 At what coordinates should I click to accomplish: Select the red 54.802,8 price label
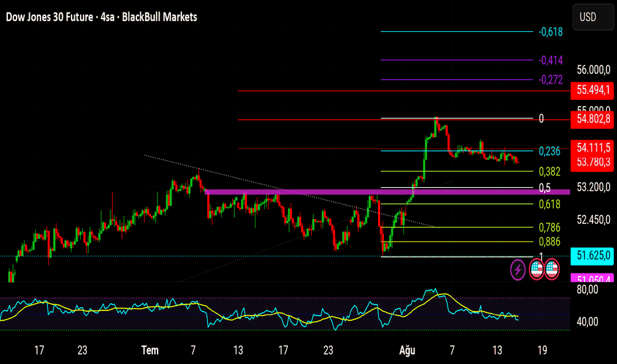tap(593, 119)
